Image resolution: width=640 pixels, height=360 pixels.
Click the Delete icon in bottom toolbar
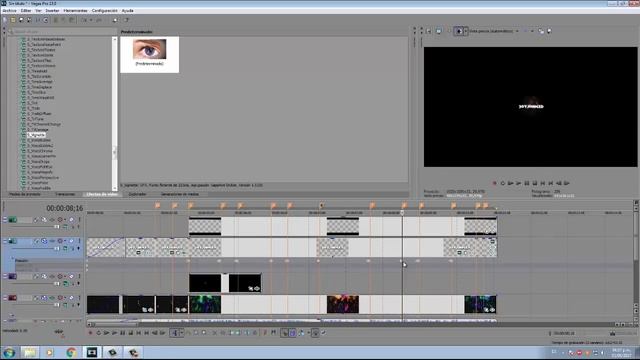tap(214, 333)
